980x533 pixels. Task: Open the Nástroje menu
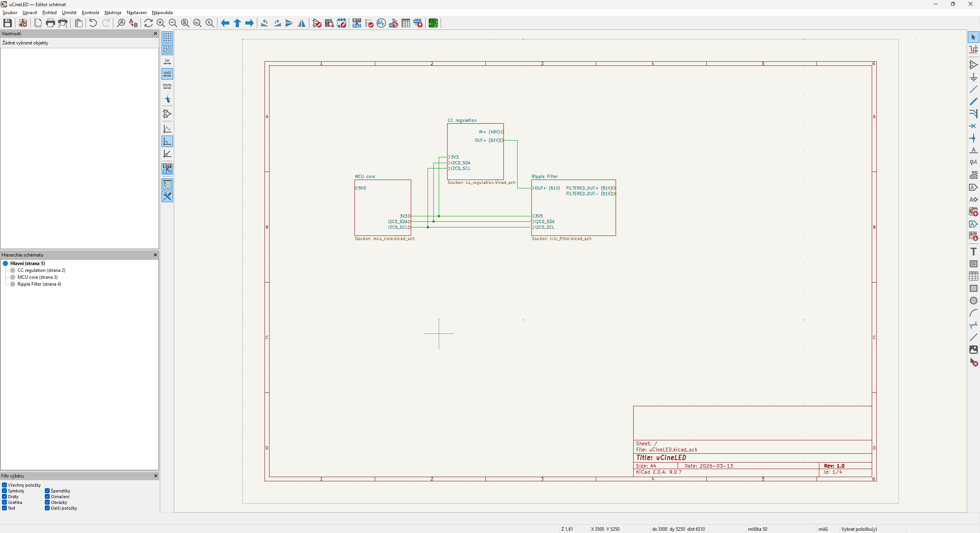[x=113, y=13]
